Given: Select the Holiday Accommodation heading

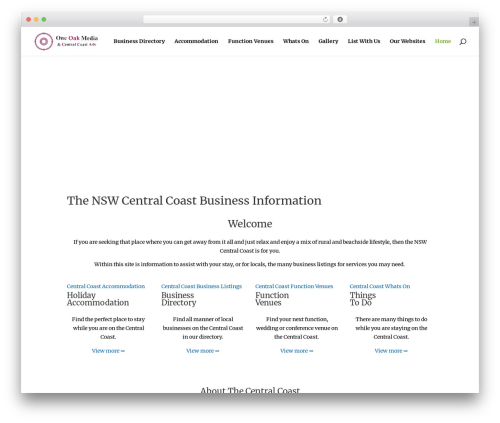Looking at the screenshot, I should click(98, 299).
